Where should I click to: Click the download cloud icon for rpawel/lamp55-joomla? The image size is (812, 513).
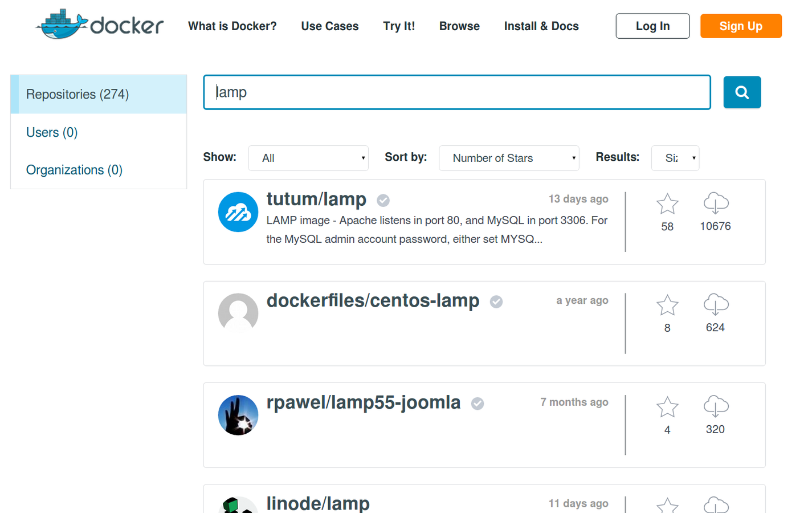pyautogui.click(x=716, y=406)
